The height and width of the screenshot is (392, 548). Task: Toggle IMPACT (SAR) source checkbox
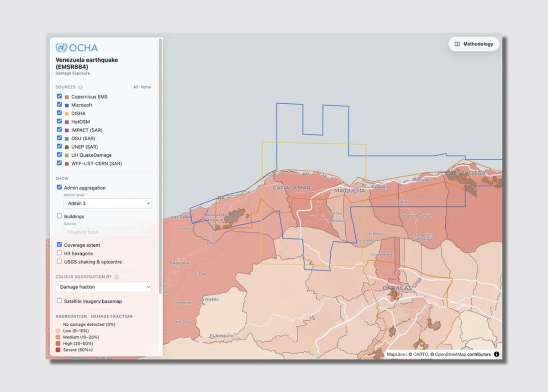point(59,130)
